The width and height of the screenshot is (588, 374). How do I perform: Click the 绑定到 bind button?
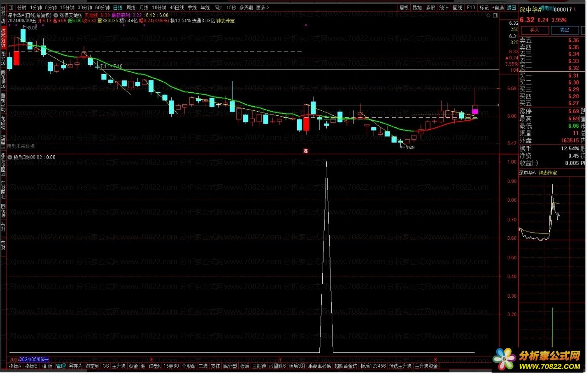click(x=92, y=366)
